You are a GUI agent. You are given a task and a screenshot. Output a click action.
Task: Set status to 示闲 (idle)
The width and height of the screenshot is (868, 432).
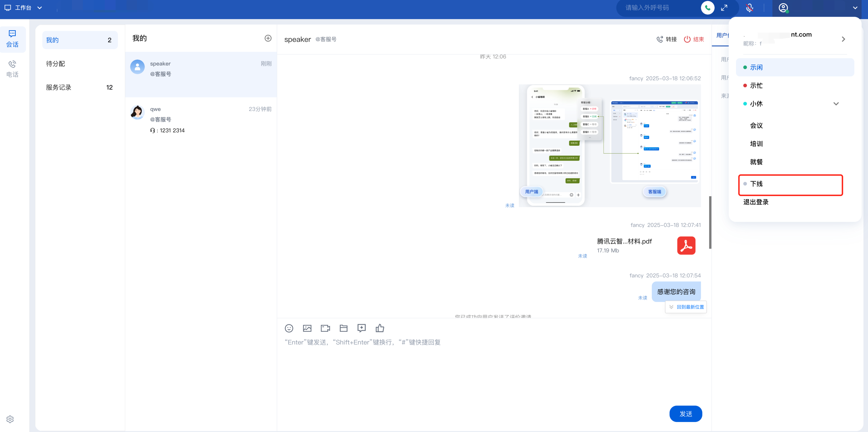756,67
